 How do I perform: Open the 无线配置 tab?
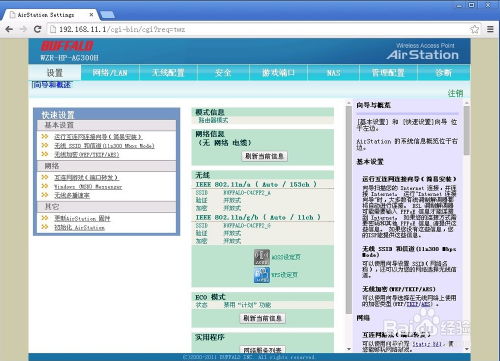pyautogui.click(x=168, y=73)
